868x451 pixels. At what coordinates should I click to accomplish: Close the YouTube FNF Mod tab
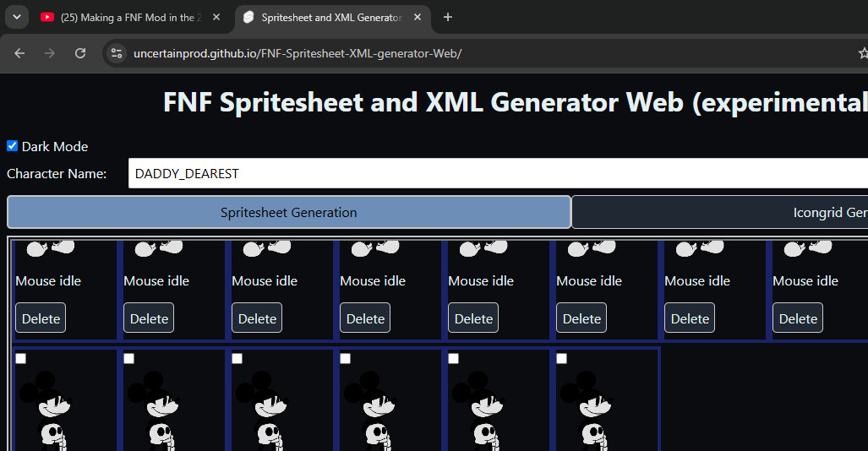(x=216, y=18)
